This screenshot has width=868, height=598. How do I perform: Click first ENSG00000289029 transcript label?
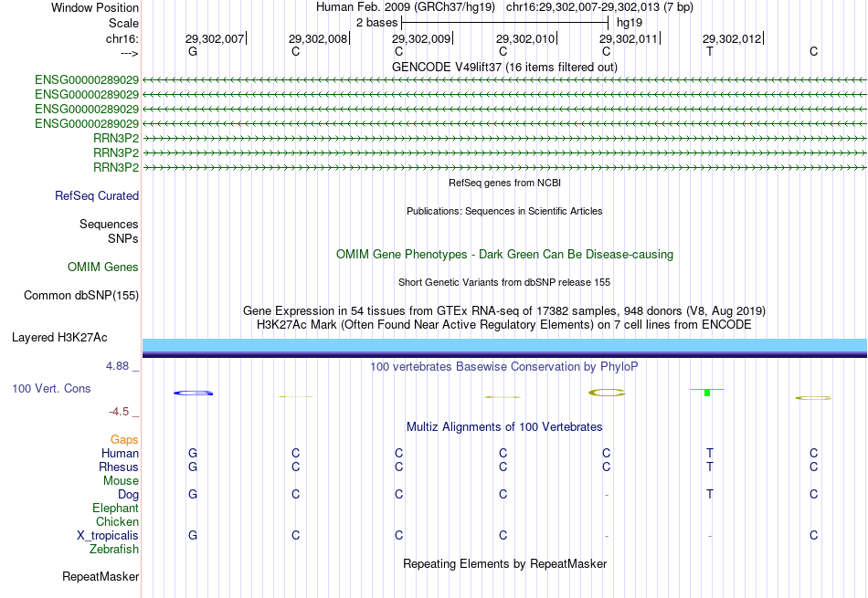[x=87, y=80]
